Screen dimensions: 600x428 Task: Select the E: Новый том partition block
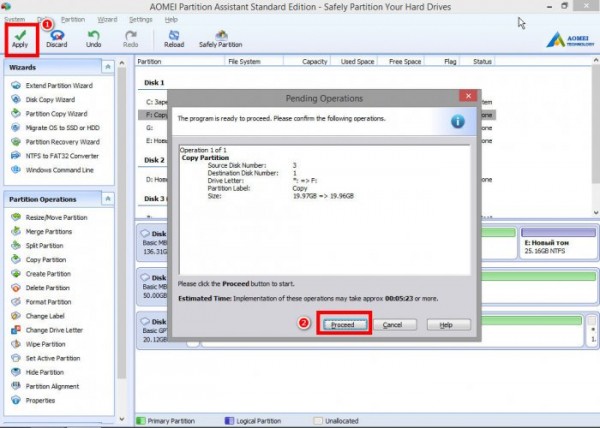click(x=558, y=242)
